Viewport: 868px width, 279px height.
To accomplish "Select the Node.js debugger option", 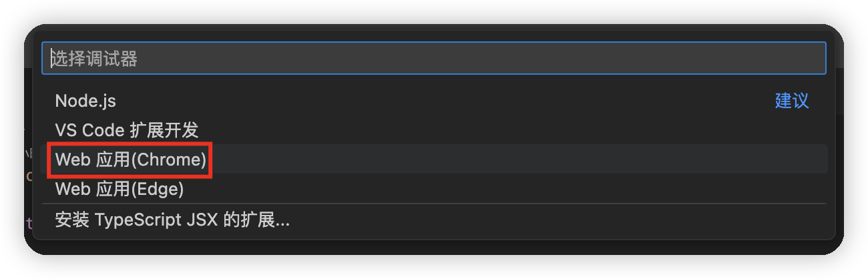I will click(434, 101).
